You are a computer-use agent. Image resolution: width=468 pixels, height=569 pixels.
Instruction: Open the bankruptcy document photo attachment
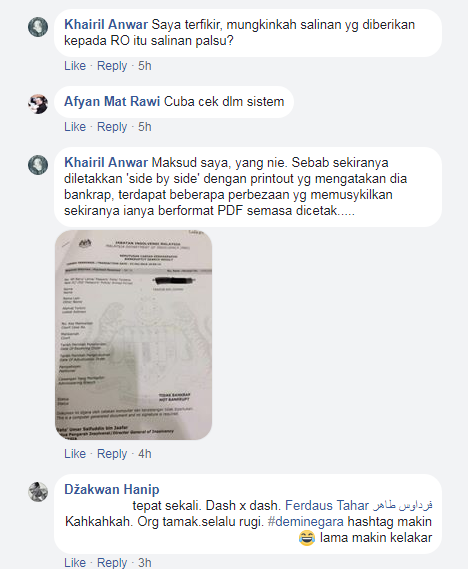(x=134, y=335)
